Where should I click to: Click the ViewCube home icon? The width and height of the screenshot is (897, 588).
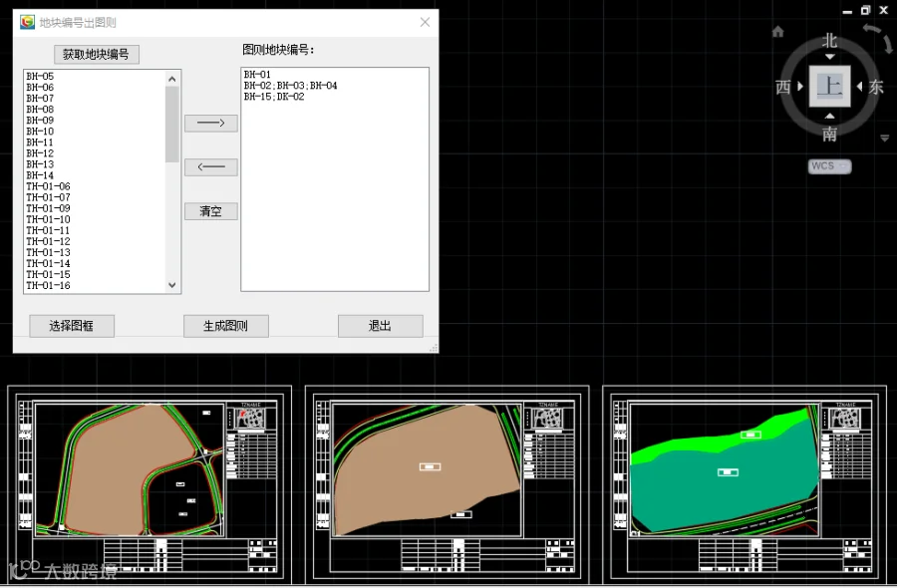777,32
